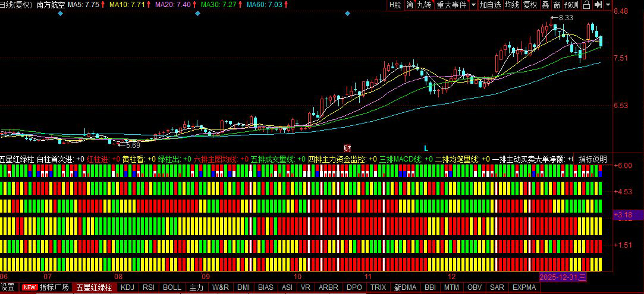The image size is (644, 294).
Task: Switch to the 主力 indicator tab
Action: pos(197,287)
